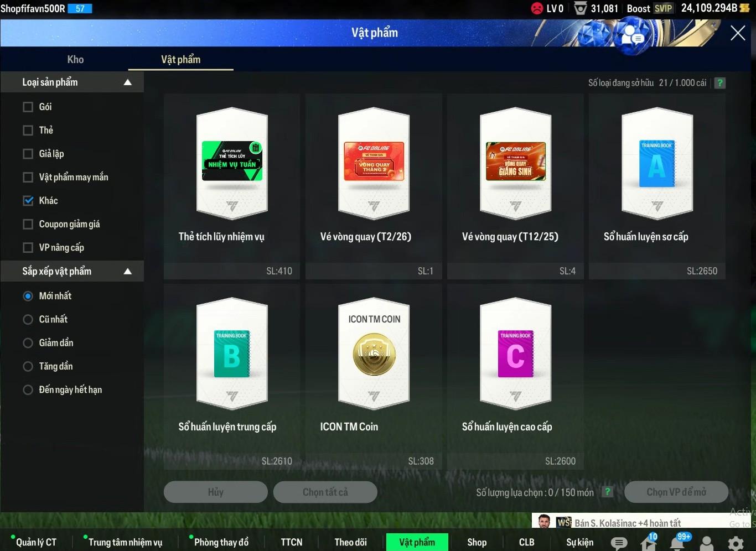Click the red sad-face level icon
Image resolution: width=756 pixels, height=551 pixels.
click(x=537, y=8)
